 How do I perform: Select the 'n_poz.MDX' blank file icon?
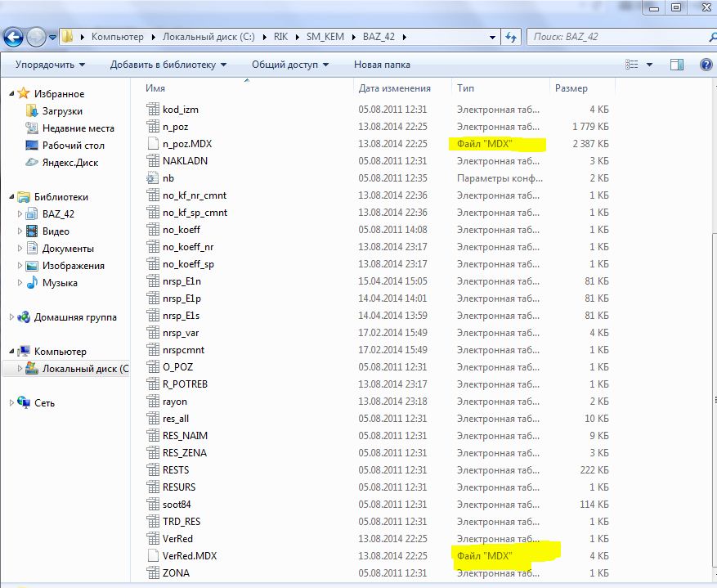[153, 144]
